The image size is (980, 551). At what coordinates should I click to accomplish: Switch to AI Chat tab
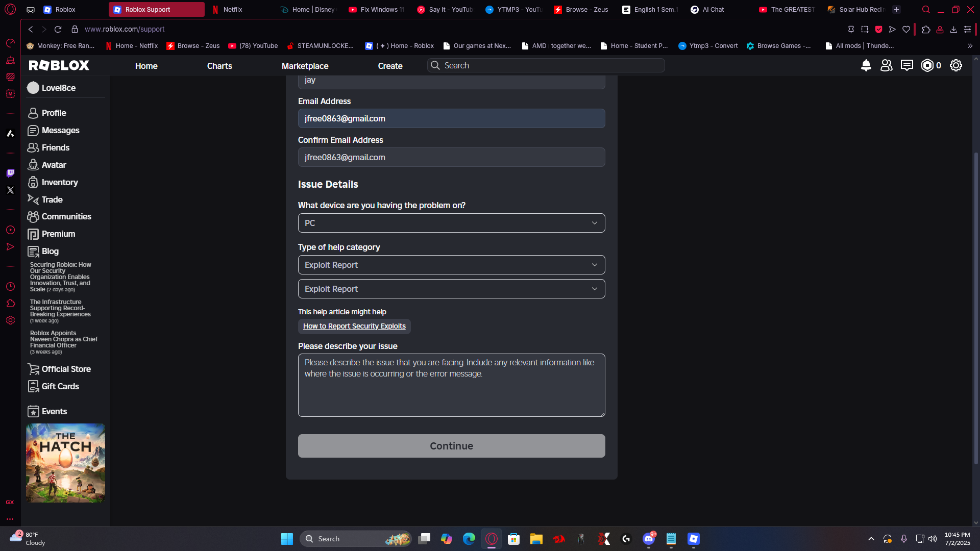(x=713, y=9)
